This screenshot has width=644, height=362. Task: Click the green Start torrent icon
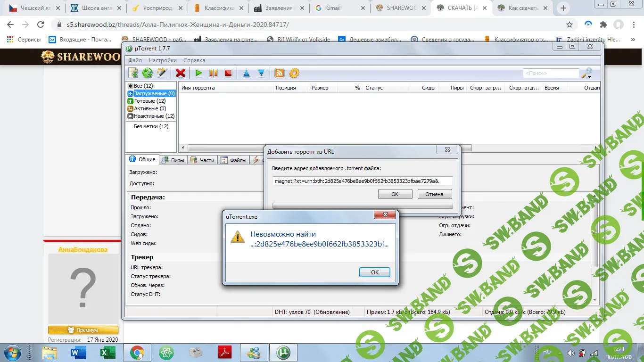coord(198,73)
